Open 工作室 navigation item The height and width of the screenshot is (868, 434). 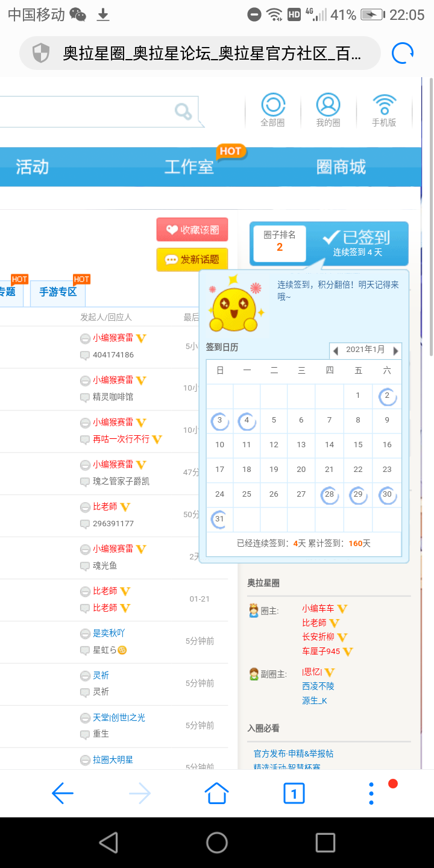tap(189, 167)
